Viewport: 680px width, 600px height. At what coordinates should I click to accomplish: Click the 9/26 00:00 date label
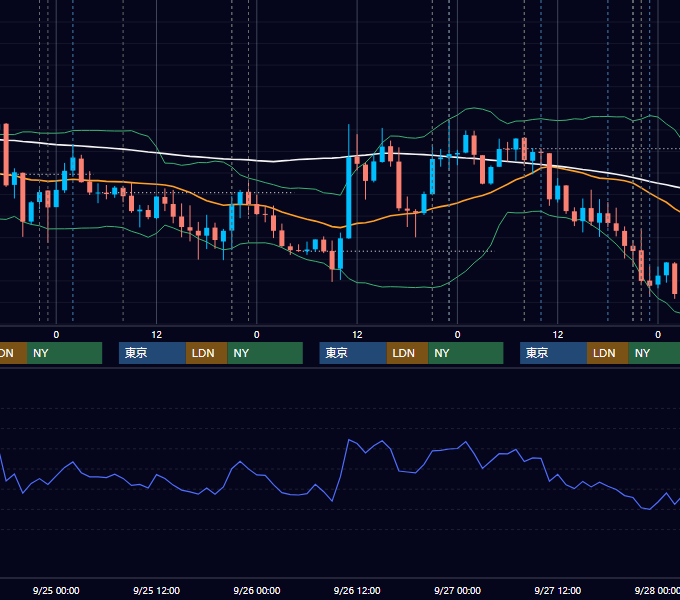click(257, 590)
